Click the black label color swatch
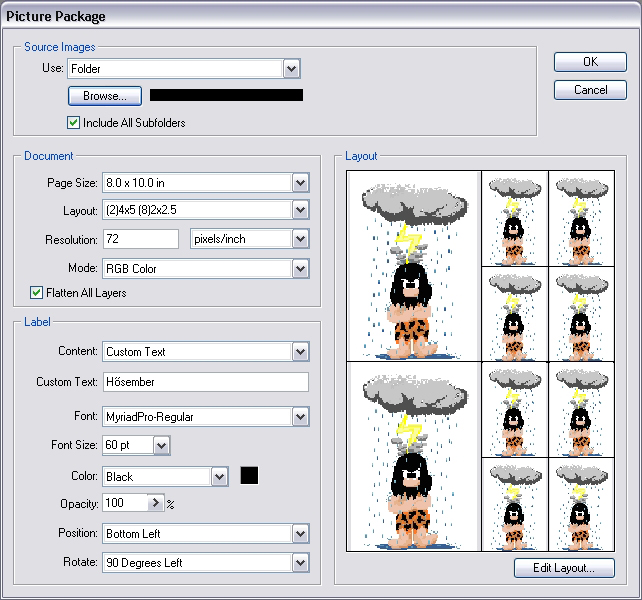The image size is (642, 600). 249,476
